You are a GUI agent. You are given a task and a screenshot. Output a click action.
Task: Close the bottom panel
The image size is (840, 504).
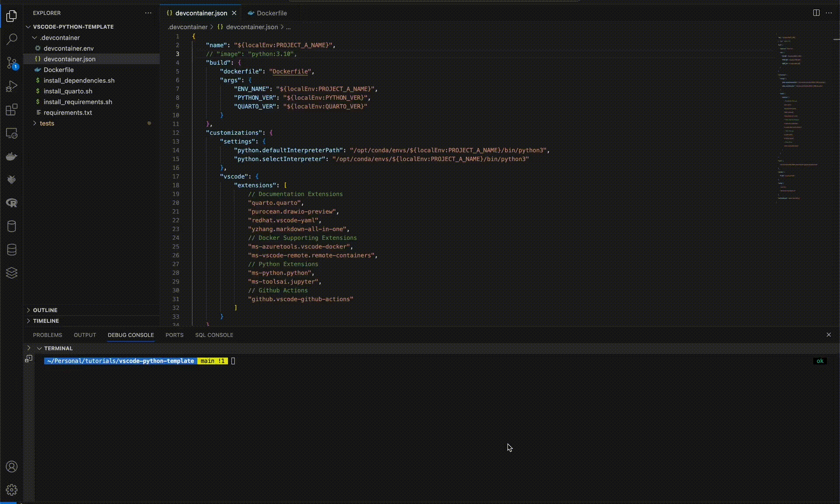tap(828, 335)
